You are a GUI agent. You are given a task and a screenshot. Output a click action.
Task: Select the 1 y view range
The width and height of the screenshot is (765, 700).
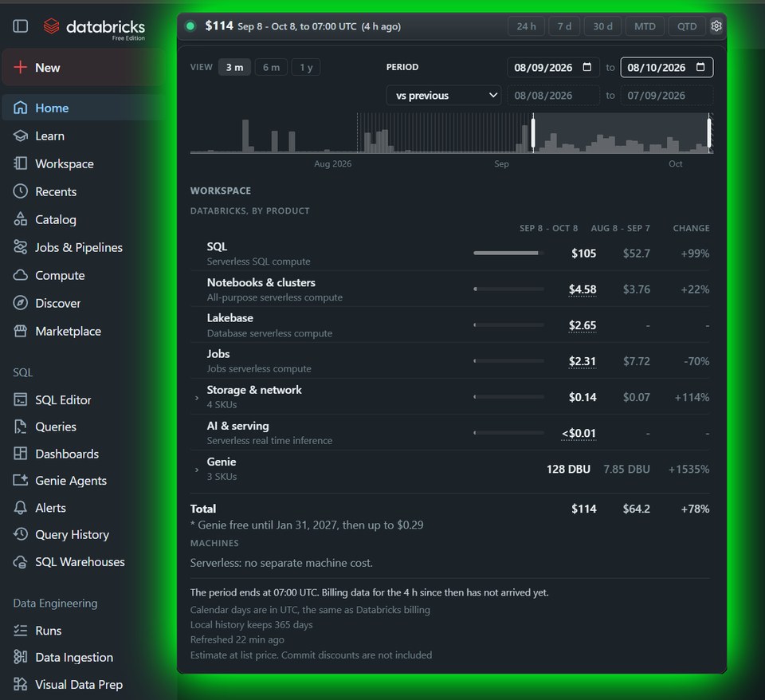[306, 67]
